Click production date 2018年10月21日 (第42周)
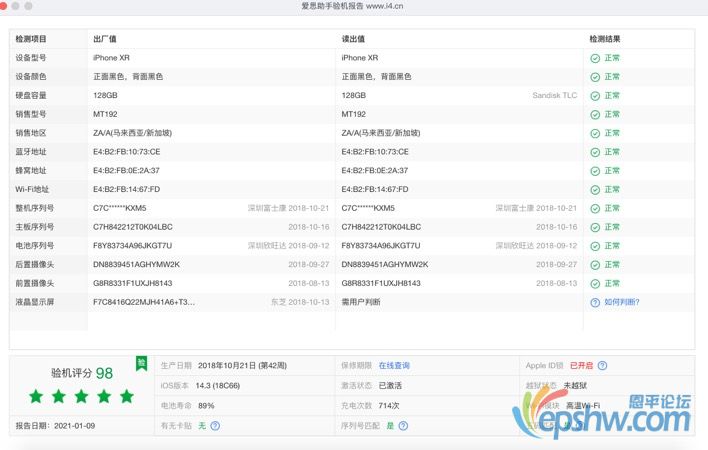 242,366
